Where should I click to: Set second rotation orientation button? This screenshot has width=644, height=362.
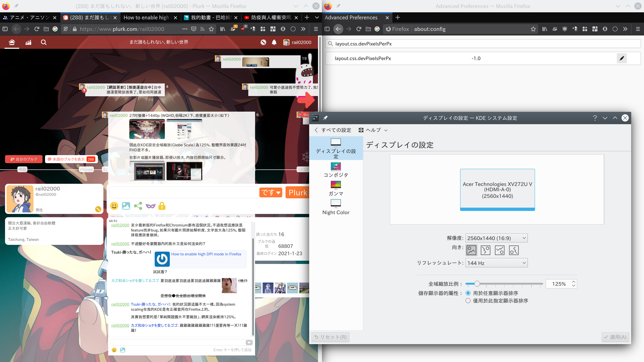[x=486, y=250]
